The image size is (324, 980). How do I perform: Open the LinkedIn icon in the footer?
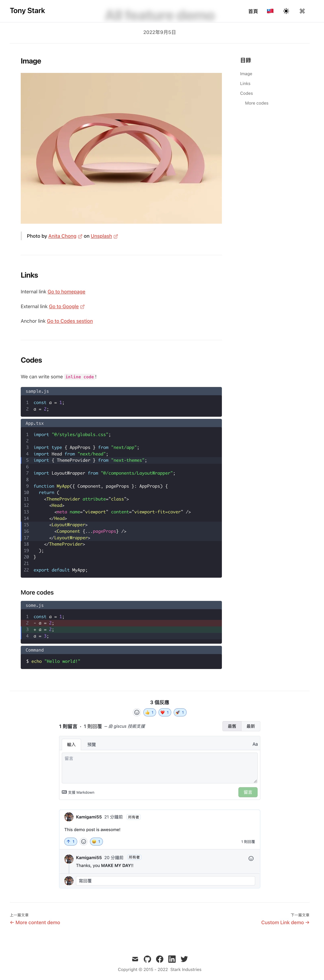(x=172, y=959)
